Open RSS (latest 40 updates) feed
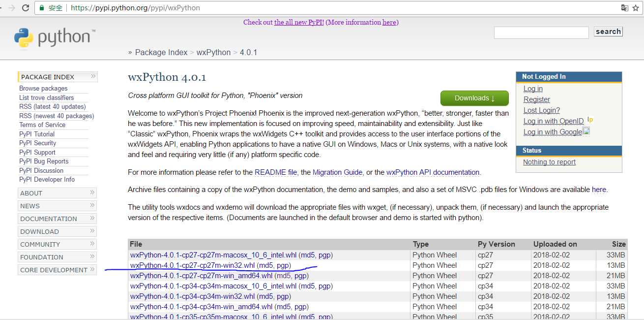Screen dimensions: 644x320 pyautogui.click(x=53, y=106)
